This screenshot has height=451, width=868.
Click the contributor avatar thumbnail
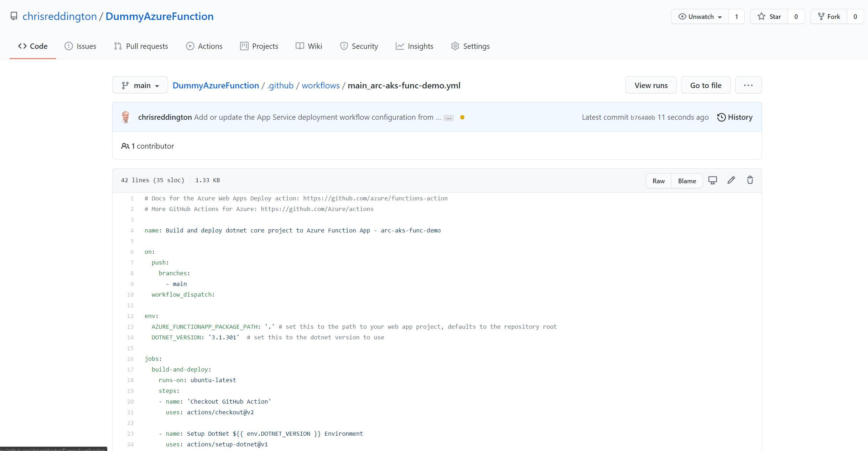127,117
